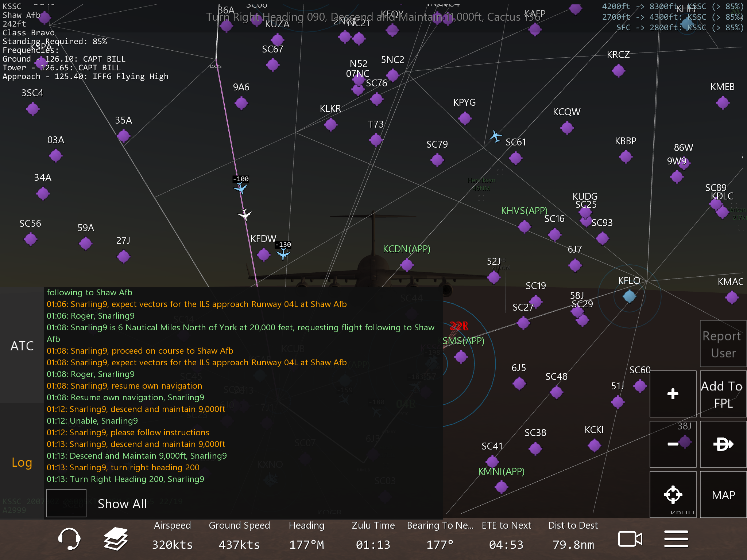This screenshot has width=747, height=560.
Task: Tap the ATC headset icon
Action: tap(69, 539)
